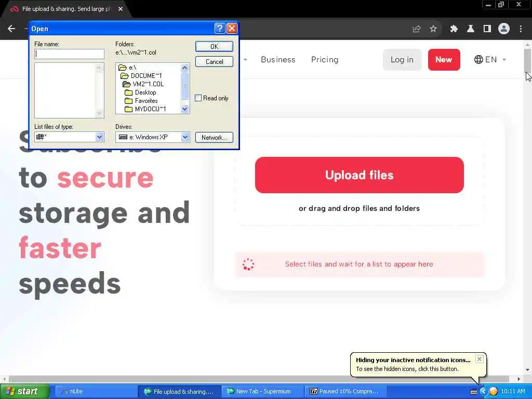Click the spinning loader icon in pink banner
The height and width of the screenshot is (399, 532).
pyautogui.click(x=248, y=264)
